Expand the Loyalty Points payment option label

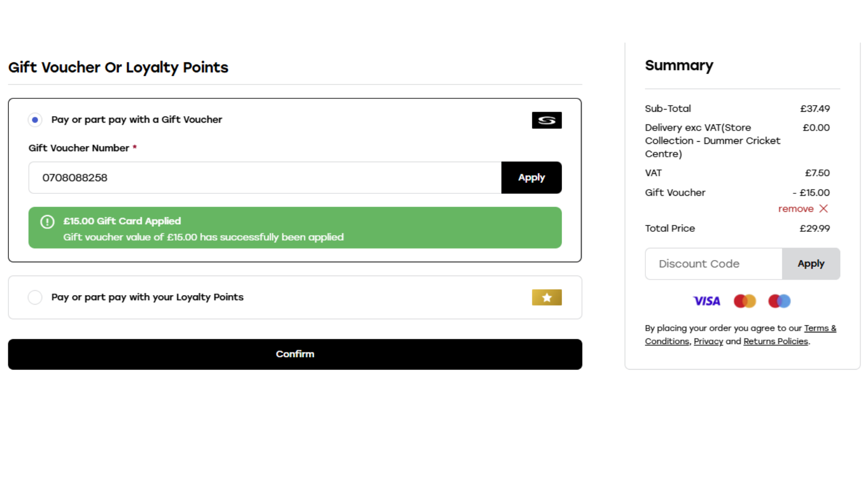147,297
